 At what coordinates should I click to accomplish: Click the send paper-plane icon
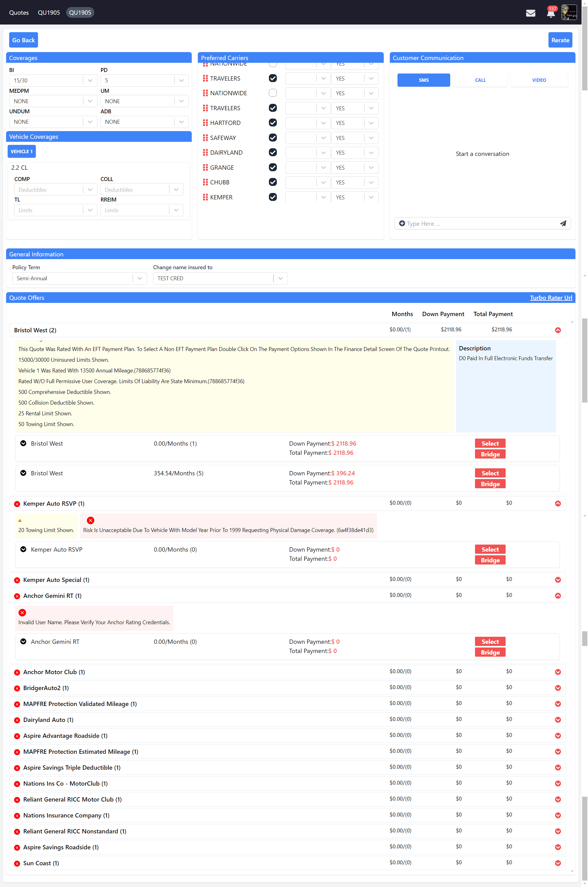click(x=563, y=224)
